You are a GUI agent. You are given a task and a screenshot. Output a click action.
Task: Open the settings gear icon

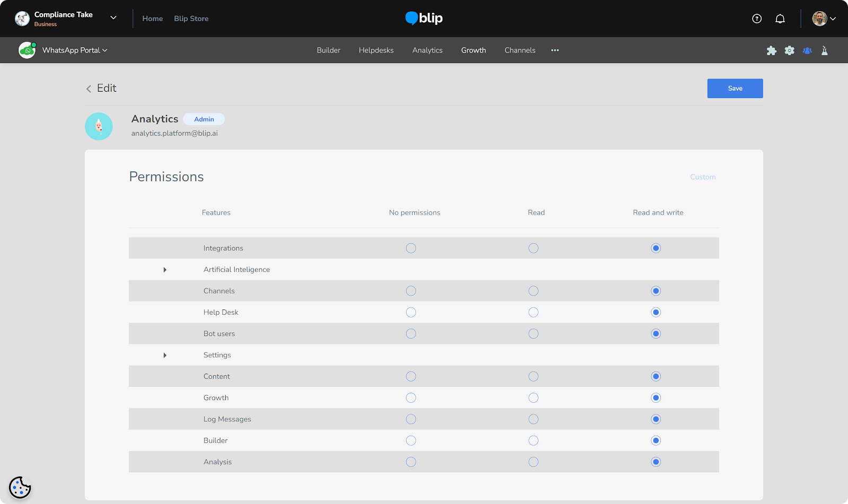(790, 50)
